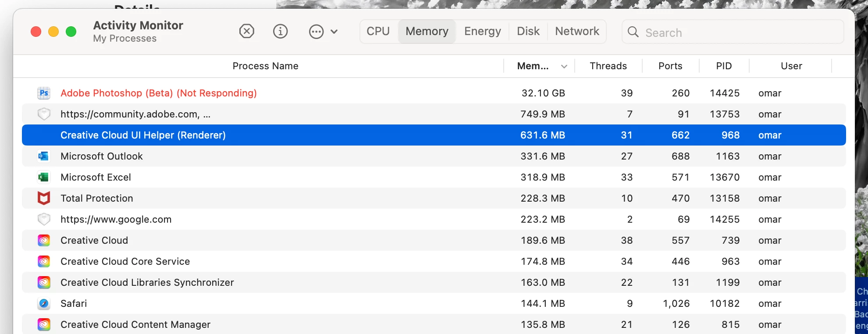Screen dimensions: 868x334
Task: Click the Creative Cloud Libraries Synchronizer icon
Action: pyautogui.click(x=44, y=282)
